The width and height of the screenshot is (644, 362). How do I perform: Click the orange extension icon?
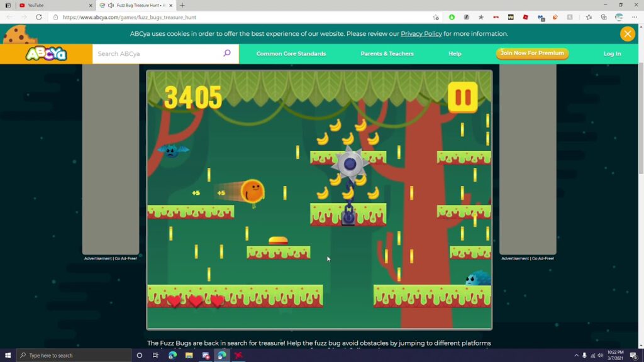pyautogui.click(x=555, y=17)
